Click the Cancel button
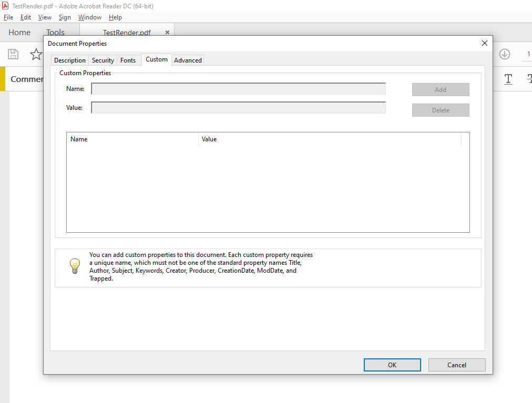The image size is (532, 403). point(456,365)
